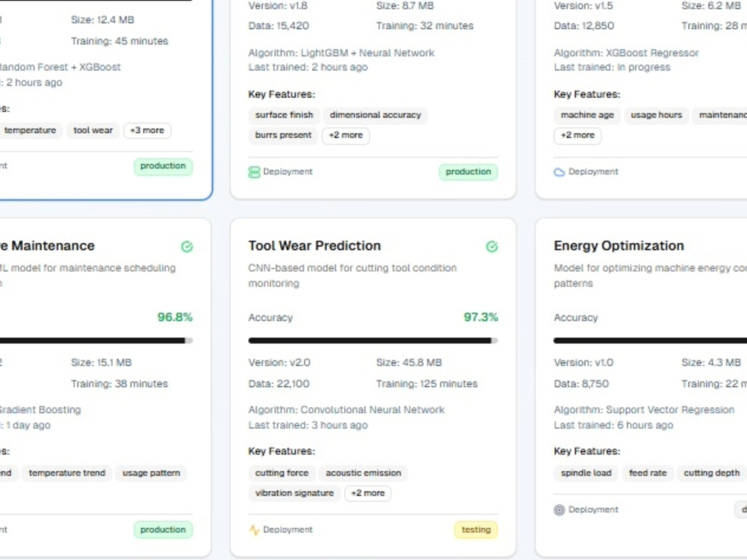Click 'Last trained: 3 hours ago' text

coord(308,426)
